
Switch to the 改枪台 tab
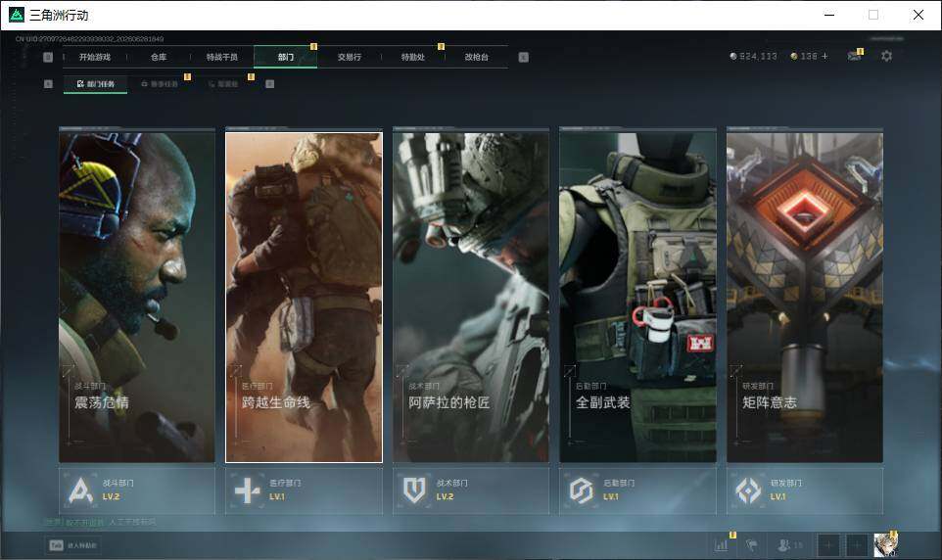pos(477,57)
